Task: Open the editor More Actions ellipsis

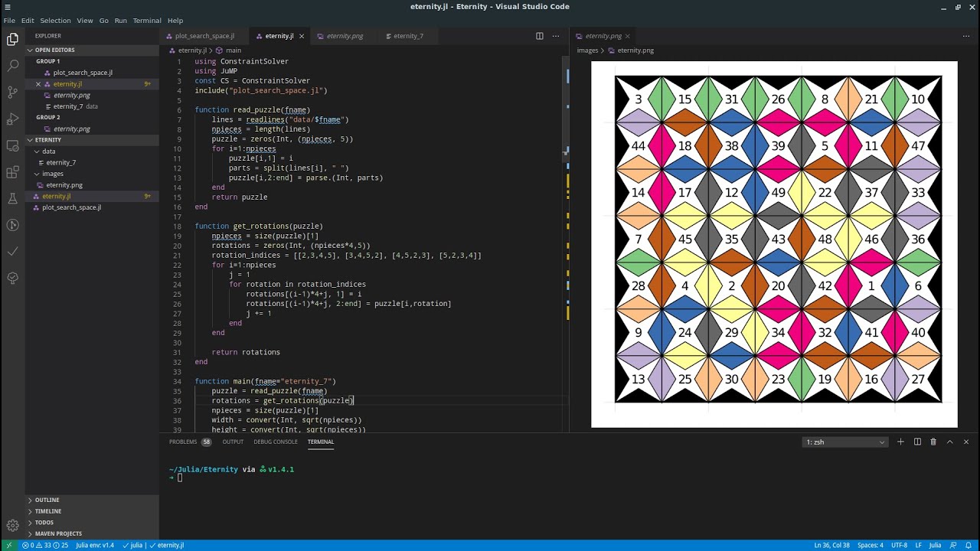Action: pyautogui.click(x=556, y=36)
